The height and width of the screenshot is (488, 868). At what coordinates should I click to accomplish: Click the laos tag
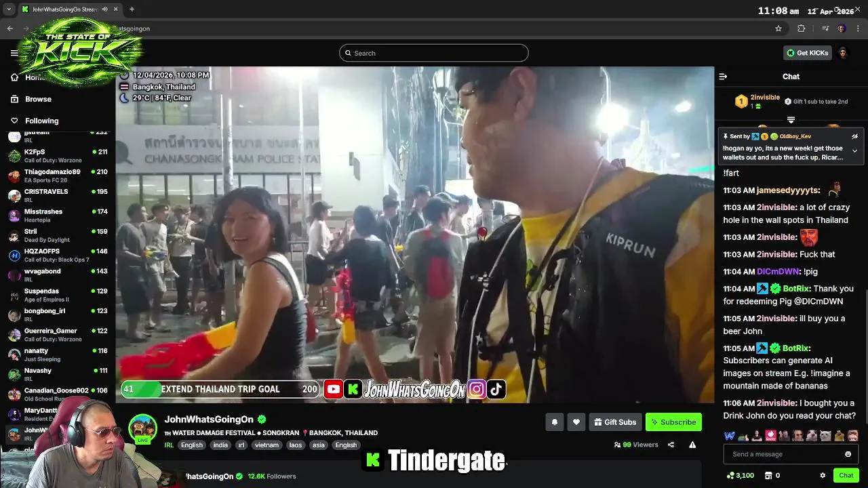(295, 445)
